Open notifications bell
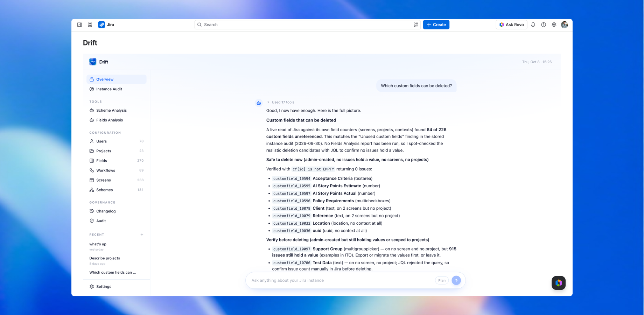644x315 pixels. point(533,25)
